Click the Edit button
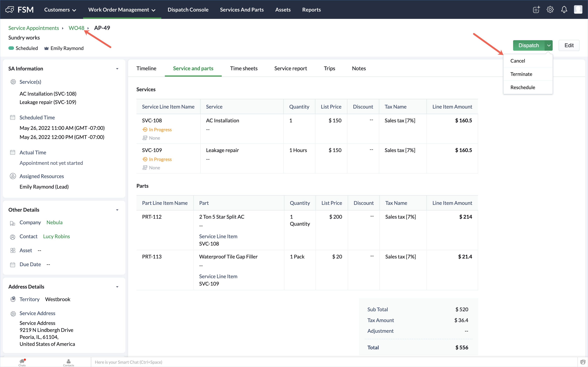 pyautogui.click(x=569, y=45)
